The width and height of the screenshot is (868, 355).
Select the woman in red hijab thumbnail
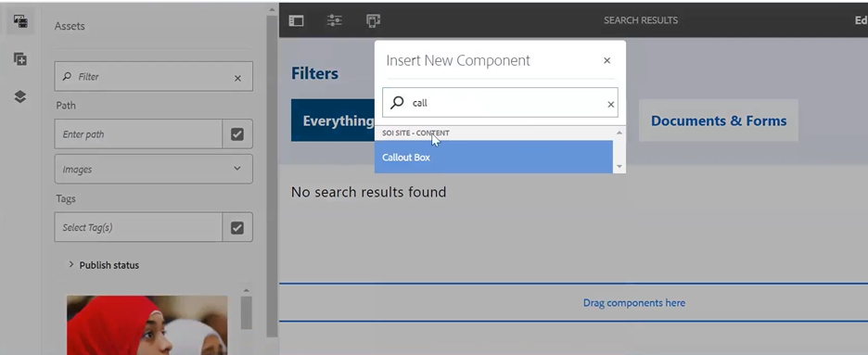point(147,325)
